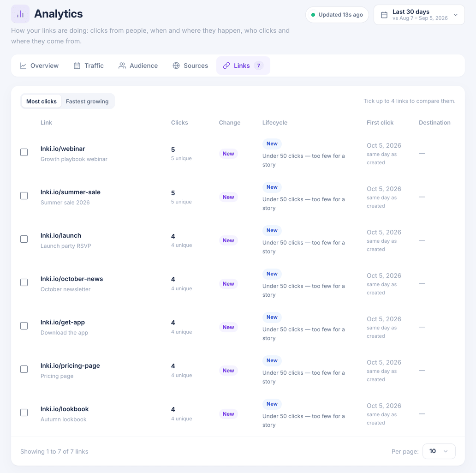Open the Last 30 days date range dropdown
The height and width of the screenshot is (473, 476).
[x=419, y=15]
